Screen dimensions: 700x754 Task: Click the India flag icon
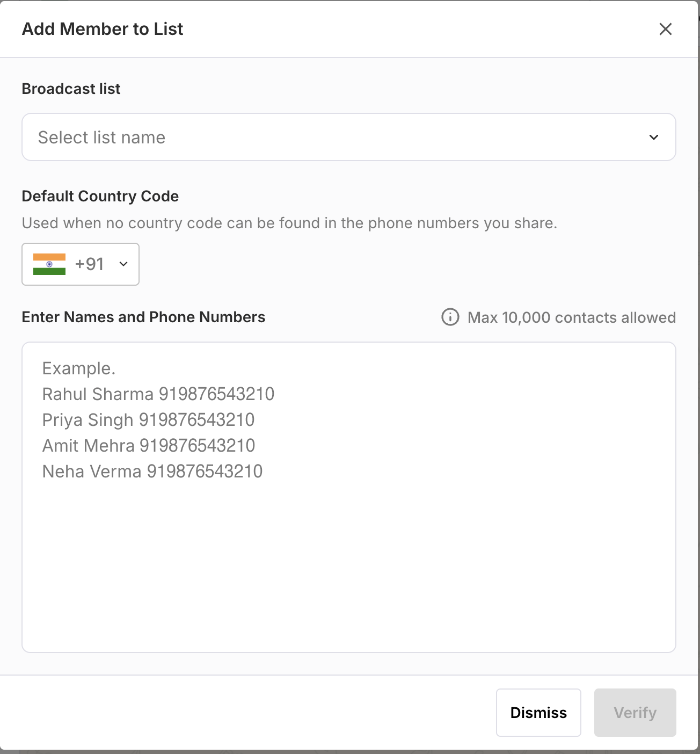pos(49,264)
